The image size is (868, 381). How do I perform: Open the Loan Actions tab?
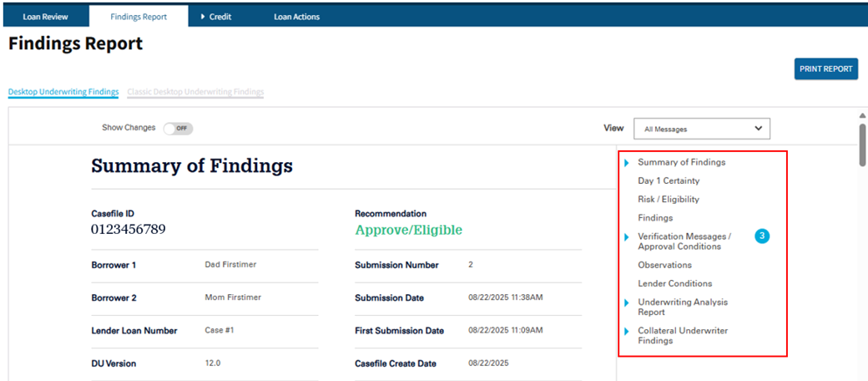[296, 16]
